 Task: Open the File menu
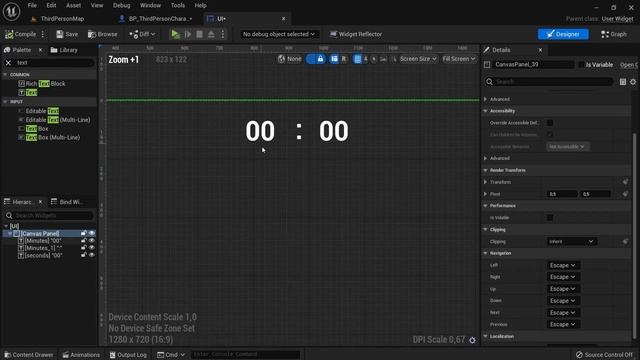(32, 5)
